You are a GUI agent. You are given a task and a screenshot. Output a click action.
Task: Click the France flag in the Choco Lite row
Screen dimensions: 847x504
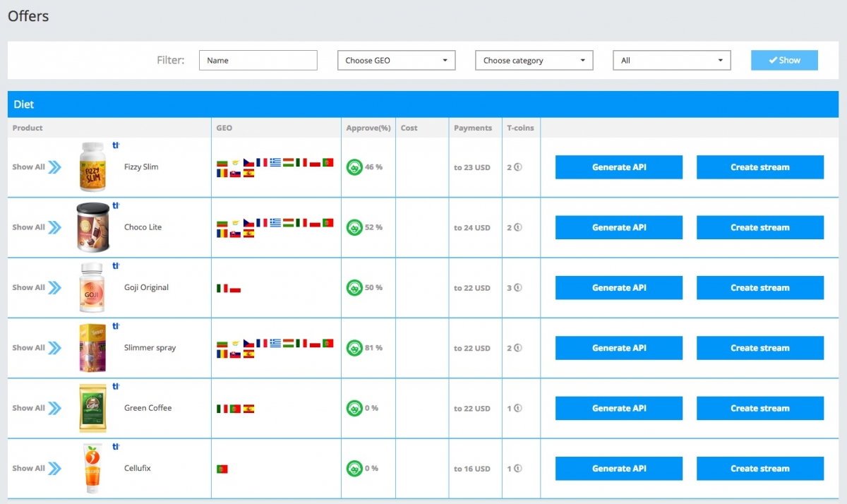tap(262, 223)
